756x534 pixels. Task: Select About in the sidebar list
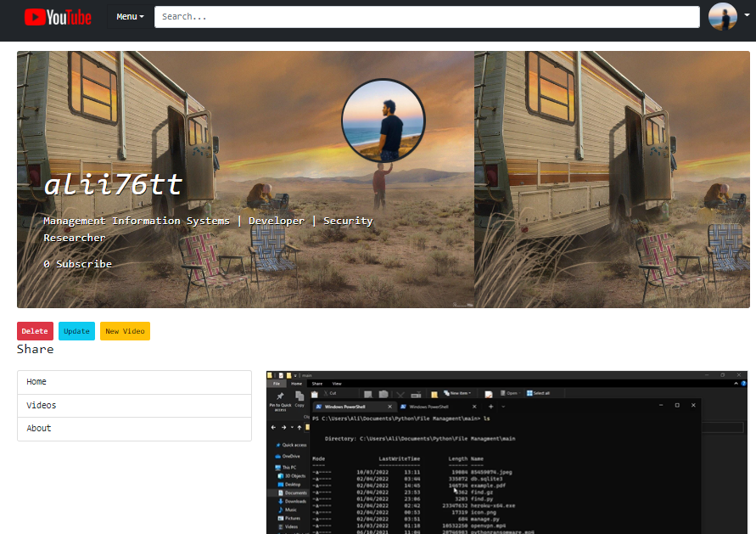point(135,429)
